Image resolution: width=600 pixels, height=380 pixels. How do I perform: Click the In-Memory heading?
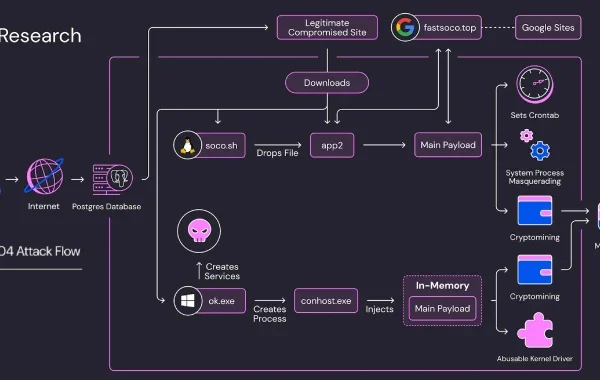pyautogui.click(x=442, y=285)
